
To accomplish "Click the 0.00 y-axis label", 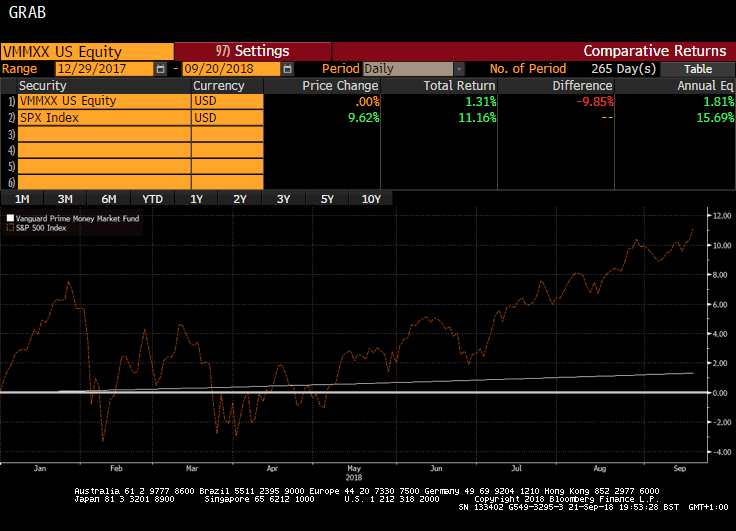I will click(720, 393).
